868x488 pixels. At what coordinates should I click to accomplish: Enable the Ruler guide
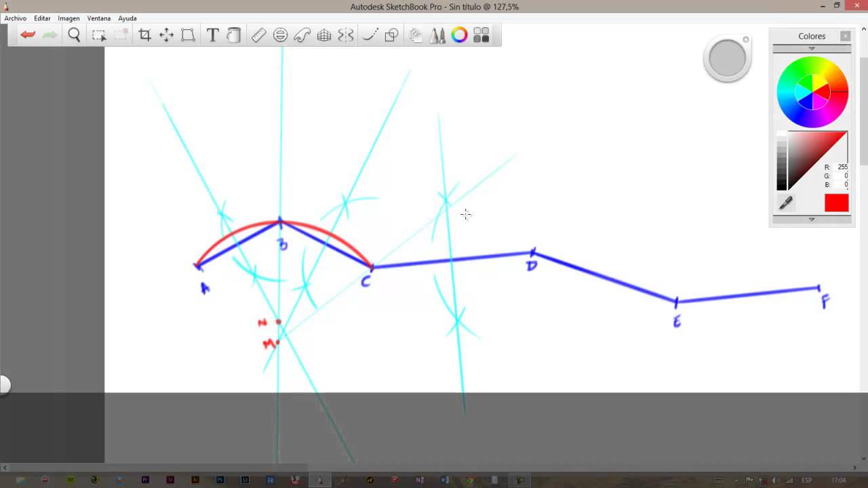click(x=258, y=35)
